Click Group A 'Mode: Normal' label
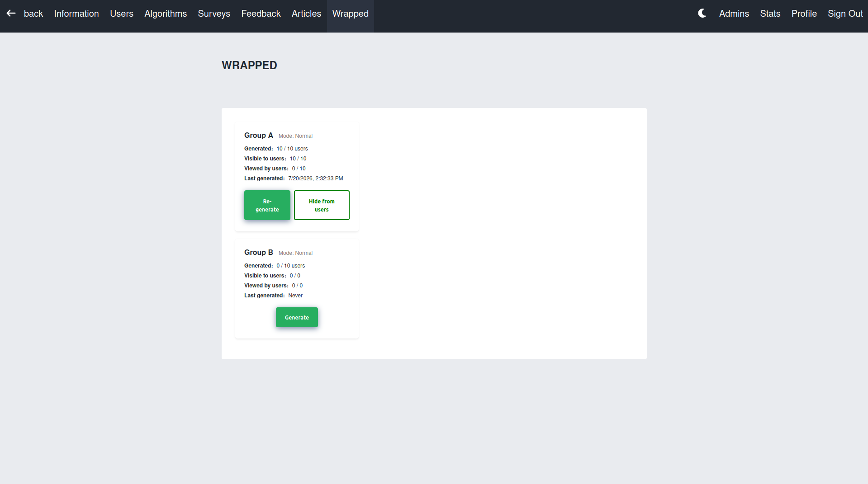Viewport: 868px width, 484px height. (295, 136)
